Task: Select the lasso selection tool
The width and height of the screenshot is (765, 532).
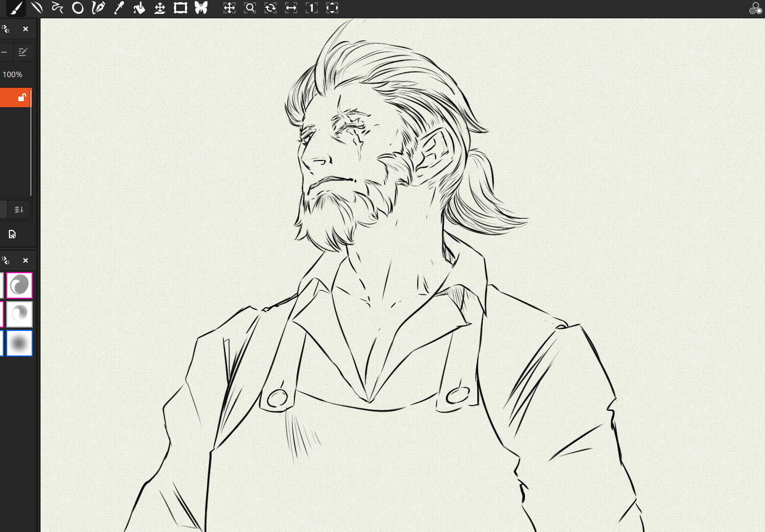Action: pyautogui.click(x=57, y=8)
